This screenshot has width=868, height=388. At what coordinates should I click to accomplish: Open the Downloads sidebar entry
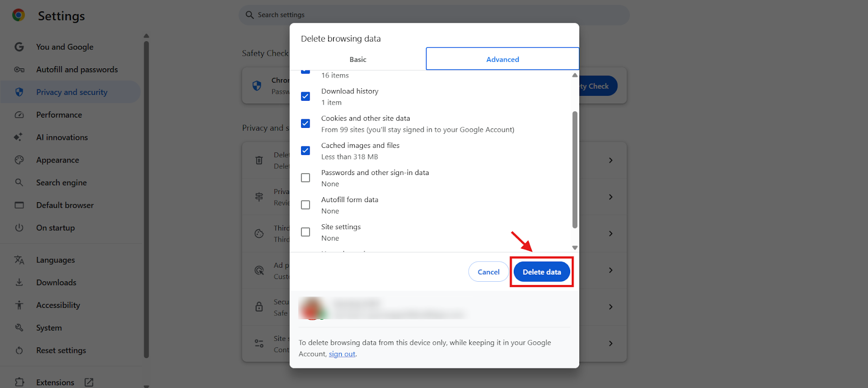(71, 282)
